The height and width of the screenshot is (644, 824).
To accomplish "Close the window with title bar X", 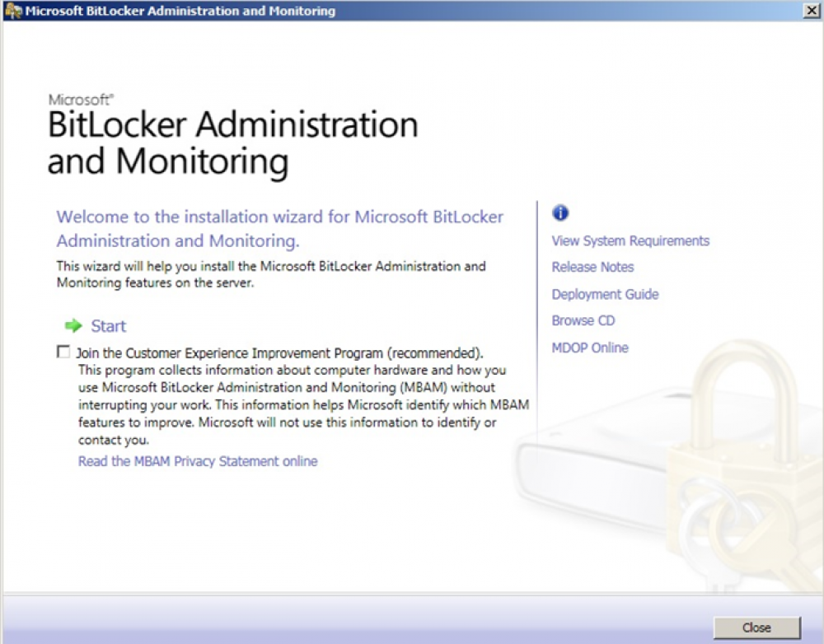I will coord(812,11).
